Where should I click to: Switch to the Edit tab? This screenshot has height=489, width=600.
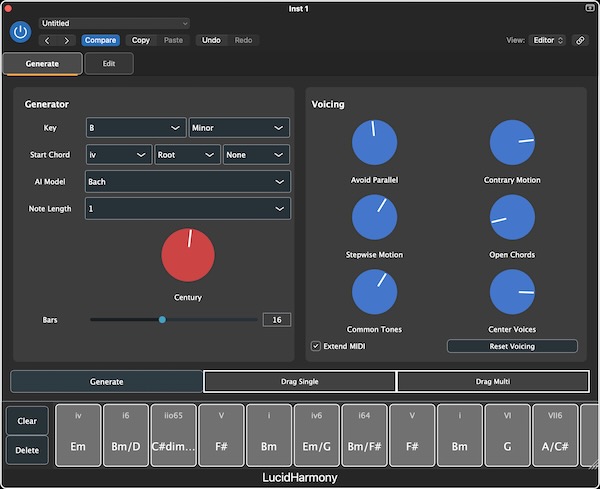tap(109, 64)
